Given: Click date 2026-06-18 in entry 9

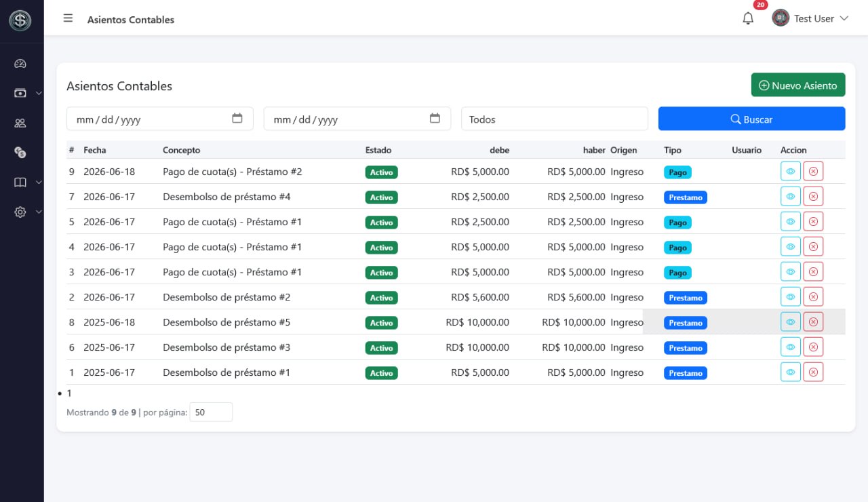Looking at the screenshot, I should tap(109, 172).
